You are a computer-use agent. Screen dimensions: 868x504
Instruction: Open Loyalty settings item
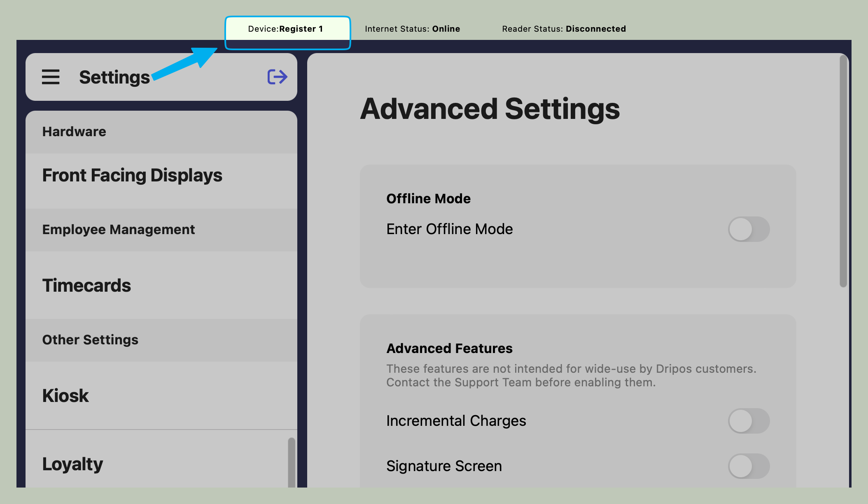coord(72,464)
